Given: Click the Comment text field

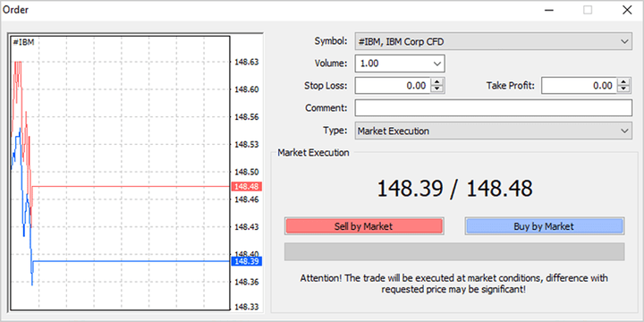Looking at the screenshot, I should 493,108.
